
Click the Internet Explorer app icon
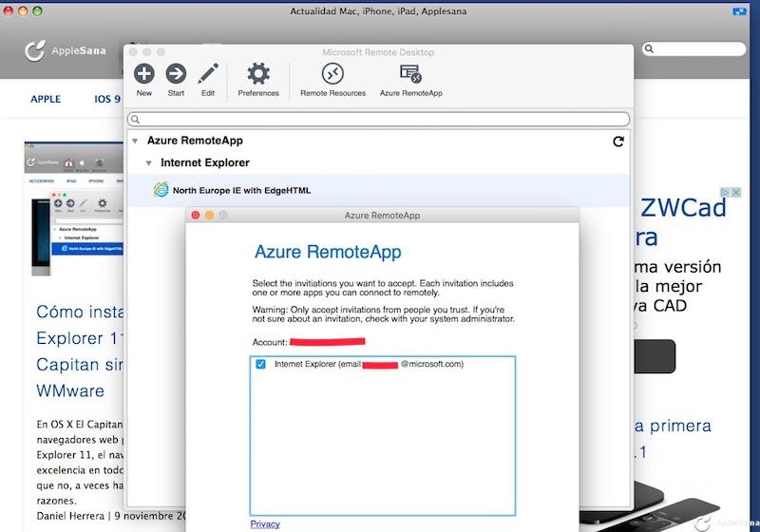161,190
